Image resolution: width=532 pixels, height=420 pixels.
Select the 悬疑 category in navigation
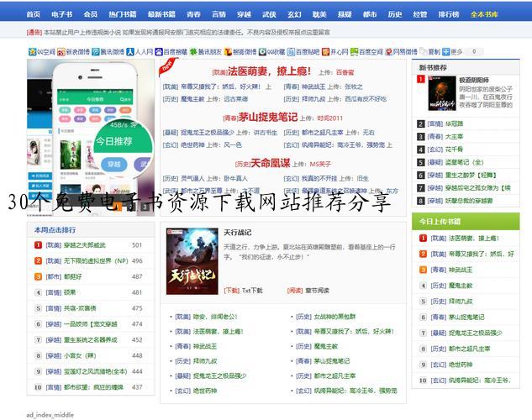[x=345, y=14]
